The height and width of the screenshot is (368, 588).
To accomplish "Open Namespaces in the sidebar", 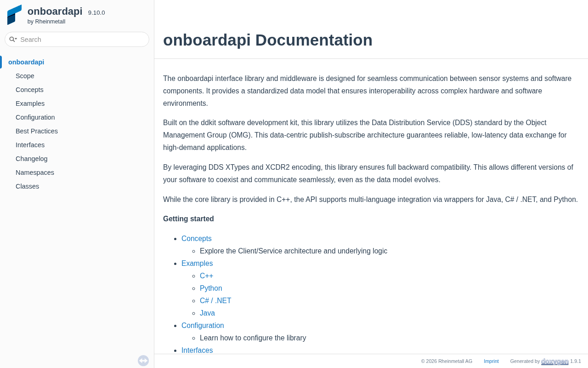I will click(x=35, y=172).
